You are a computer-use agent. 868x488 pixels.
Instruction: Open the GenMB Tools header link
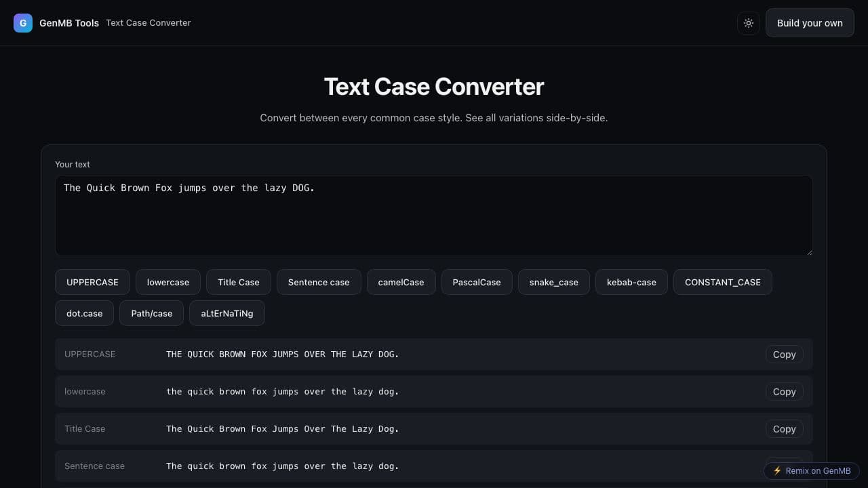[69, 23]
